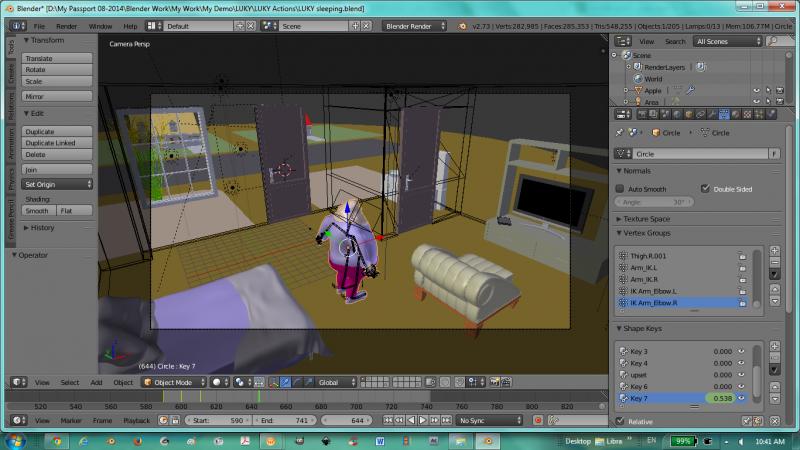Play the animation forward
The image size is (800, 450).
point(422,420)
